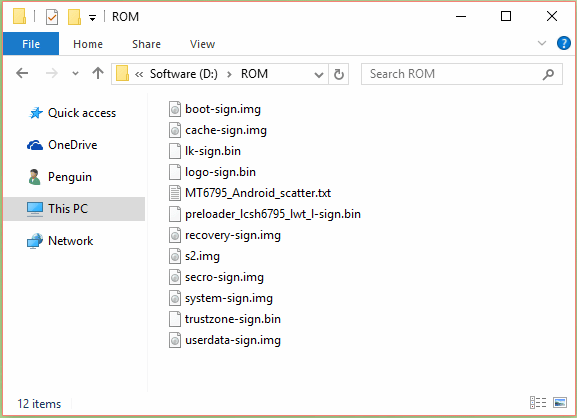
Task: Expand the recent locations dropdown arrow
Action: click(75, 74)
